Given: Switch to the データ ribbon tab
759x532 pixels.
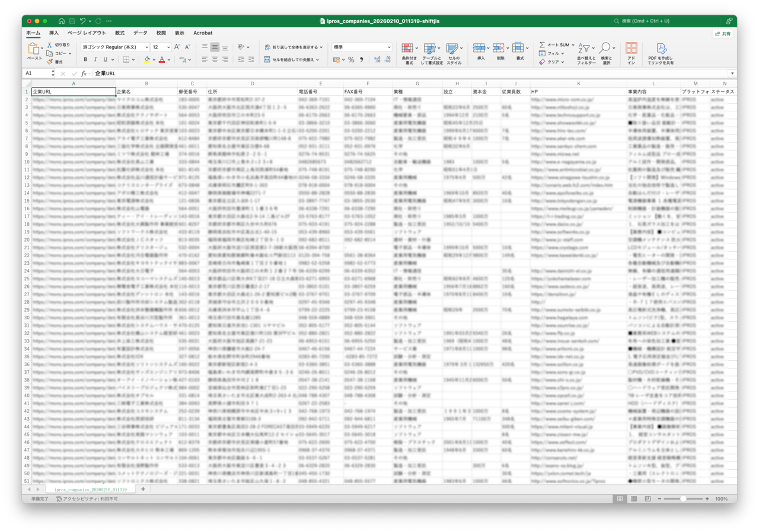Looking at the screenshot, I should [x=140, y=33].
